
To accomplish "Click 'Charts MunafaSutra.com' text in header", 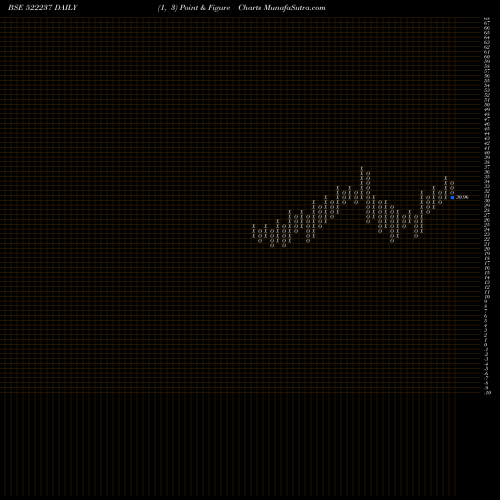I will 282,8.
